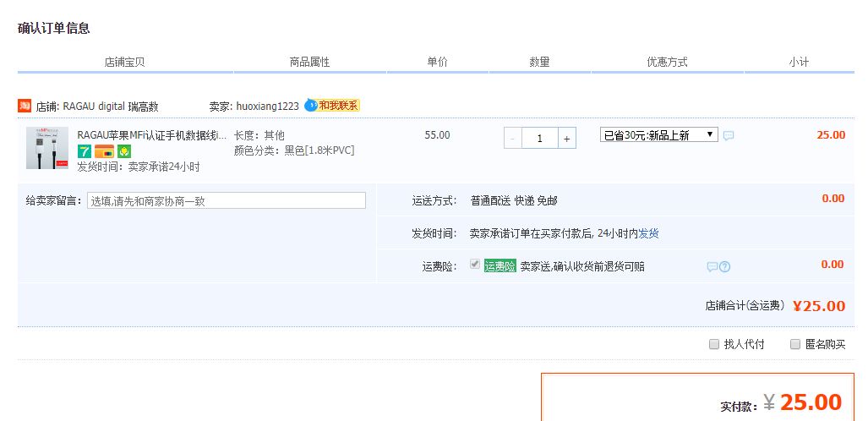868x421 pixels.
Task: Open the question mark help icon for 运费险
Action: 724,267
